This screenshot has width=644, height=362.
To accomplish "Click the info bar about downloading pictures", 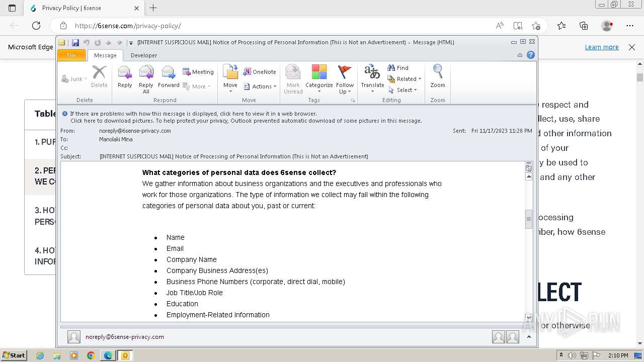I will point(246,121).
